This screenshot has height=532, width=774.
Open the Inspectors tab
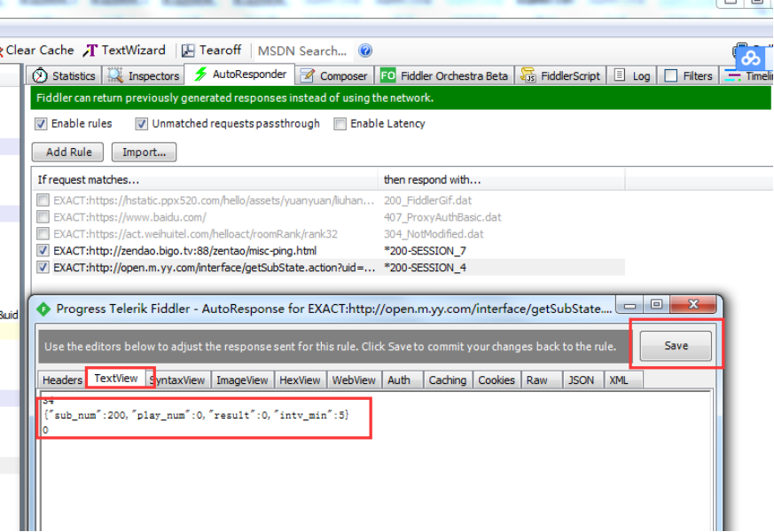[143, 75]
